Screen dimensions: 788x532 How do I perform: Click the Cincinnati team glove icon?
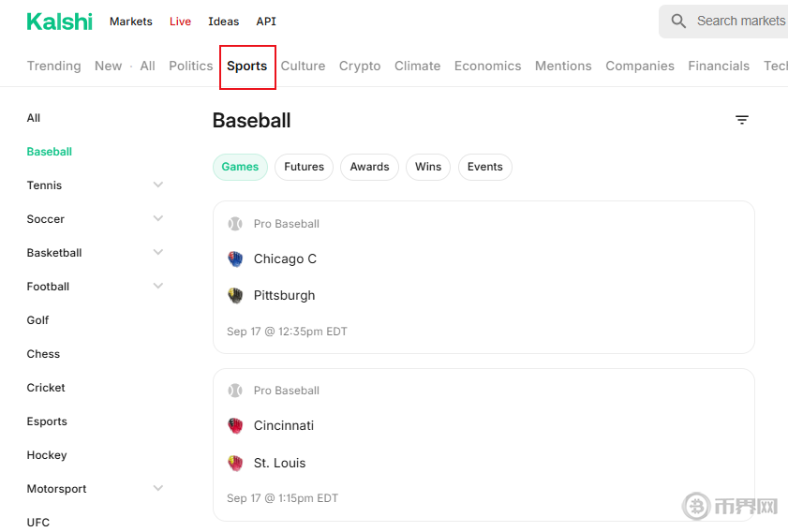(x=235, y=425)
